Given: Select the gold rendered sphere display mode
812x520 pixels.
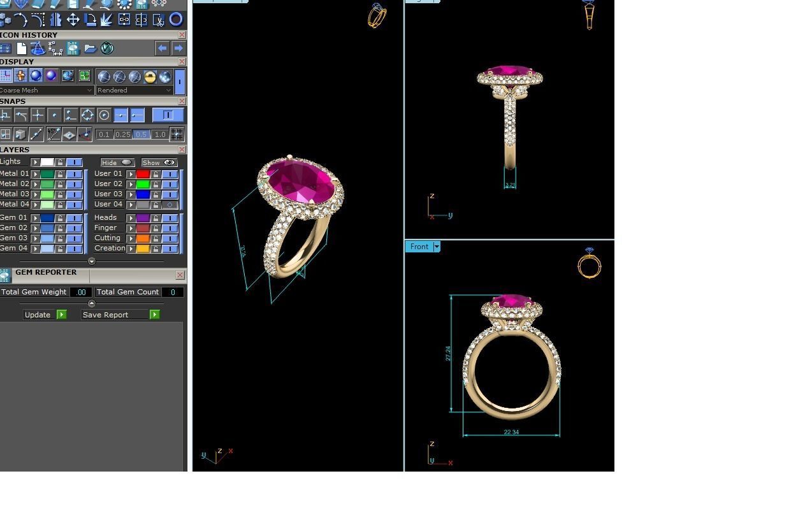Looking at the screenshot, I should [150, 76].
